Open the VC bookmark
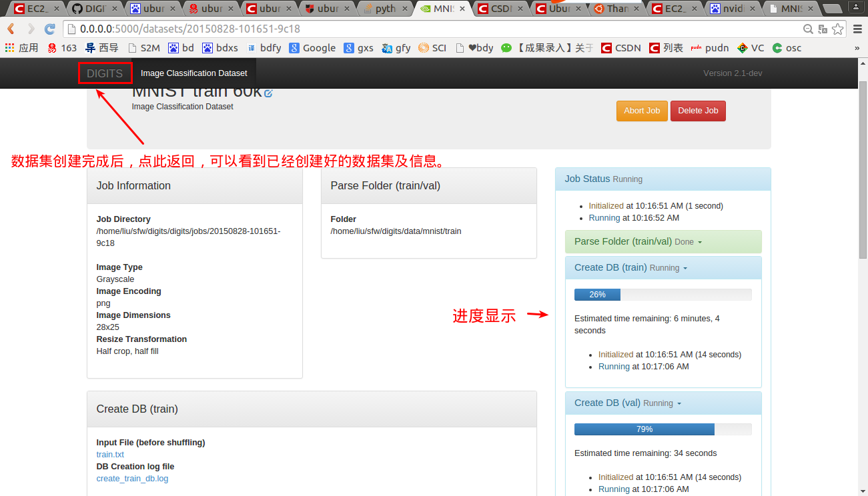This screenshot has height=496, width=868. (x=751, y=48)
